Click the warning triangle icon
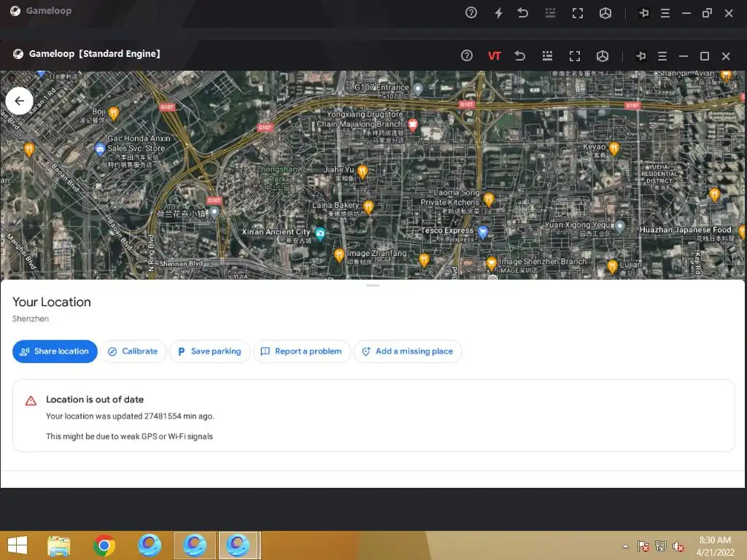This screenshot has height=560, width=747. click(31, 400)
